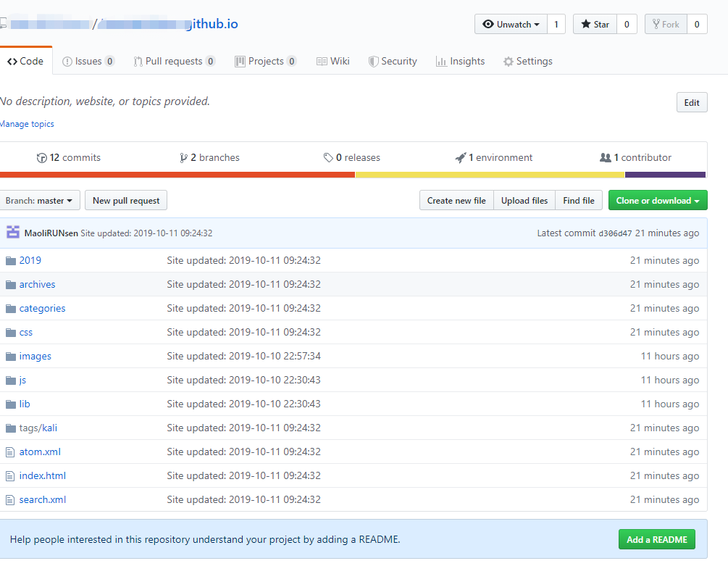Star this repository
Screen dimensions: 728x574
[595, 24]
